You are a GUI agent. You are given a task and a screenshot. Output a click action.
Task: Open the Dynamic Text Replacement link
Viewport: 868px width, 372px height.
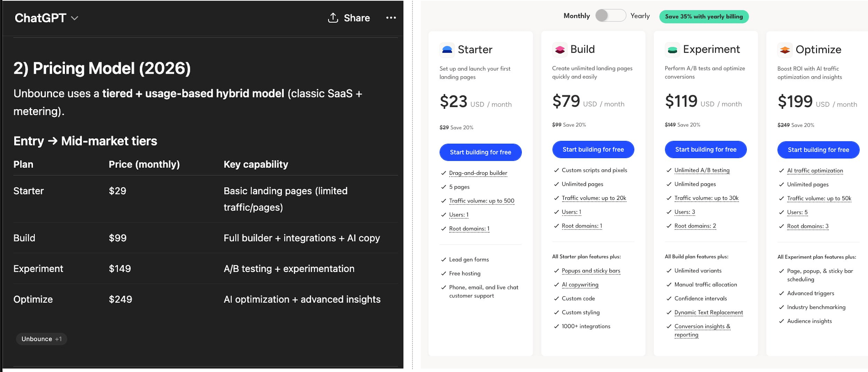pyautogui.click(x=708, y=312)
